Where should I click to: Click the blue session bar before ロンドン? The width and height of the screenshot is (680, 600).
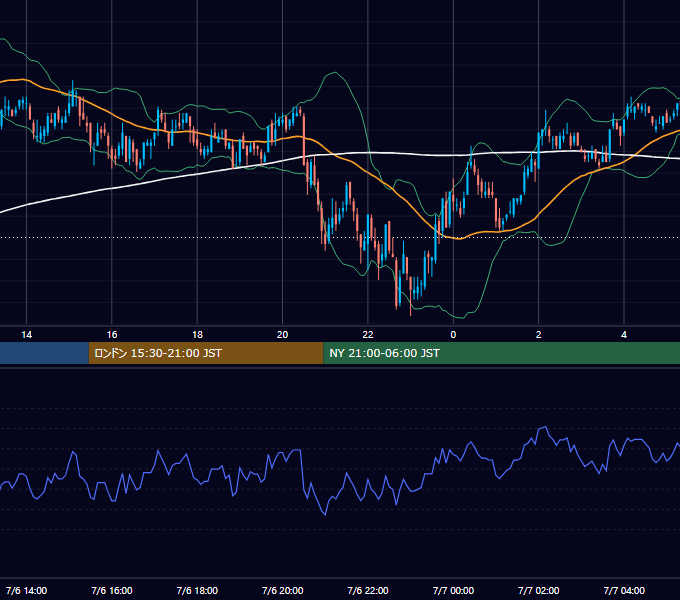[x=44, y=353]
